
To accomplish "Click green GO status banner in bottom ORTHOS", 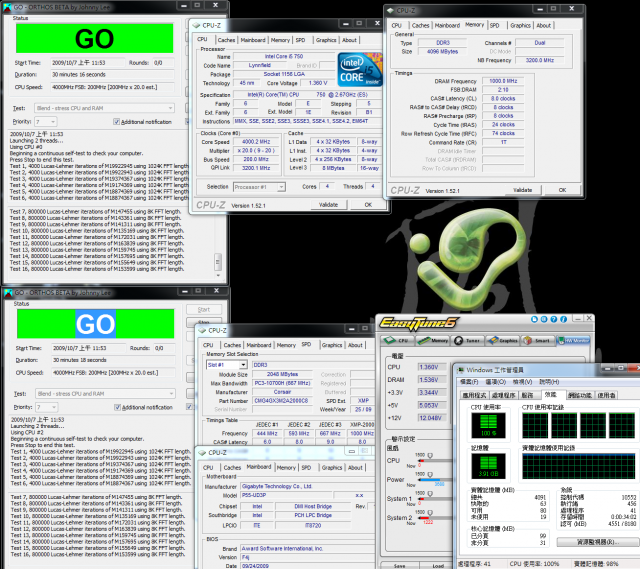I will (x=96, y=324).
